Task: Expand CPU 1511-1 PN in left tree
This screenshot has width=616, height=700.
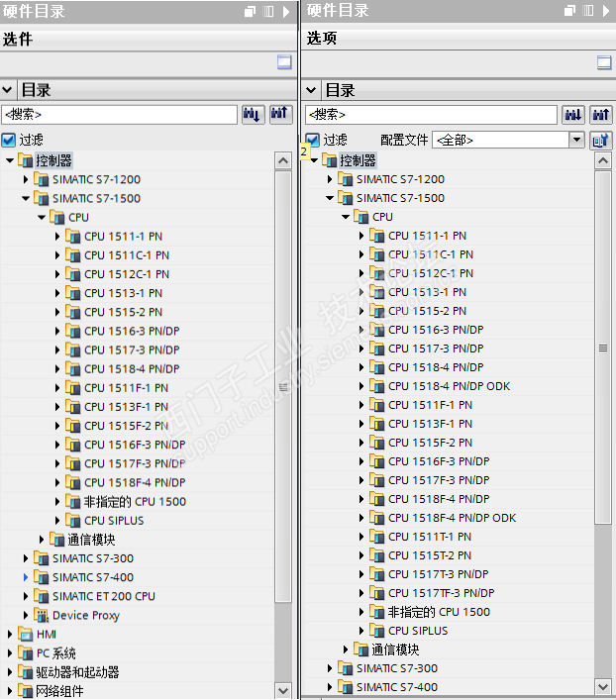Action: [x=57, y=237]
